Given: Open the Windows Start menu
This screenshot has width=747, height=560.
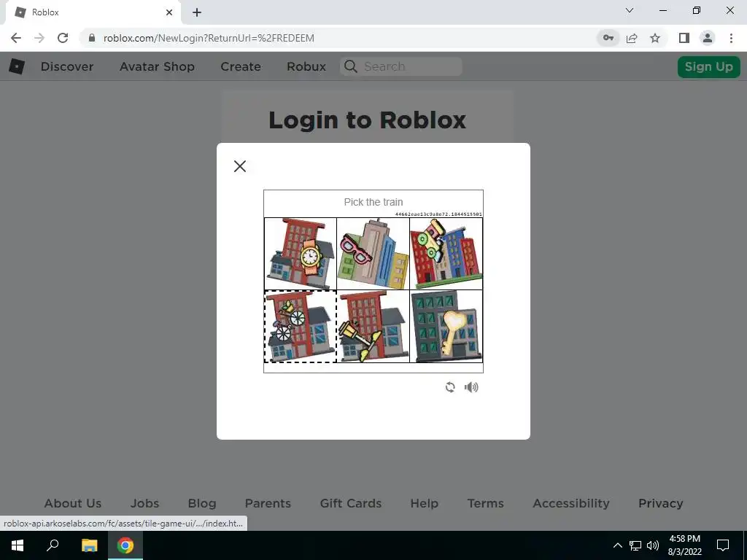Looking at the screenshot, I should tap(18, 545).
